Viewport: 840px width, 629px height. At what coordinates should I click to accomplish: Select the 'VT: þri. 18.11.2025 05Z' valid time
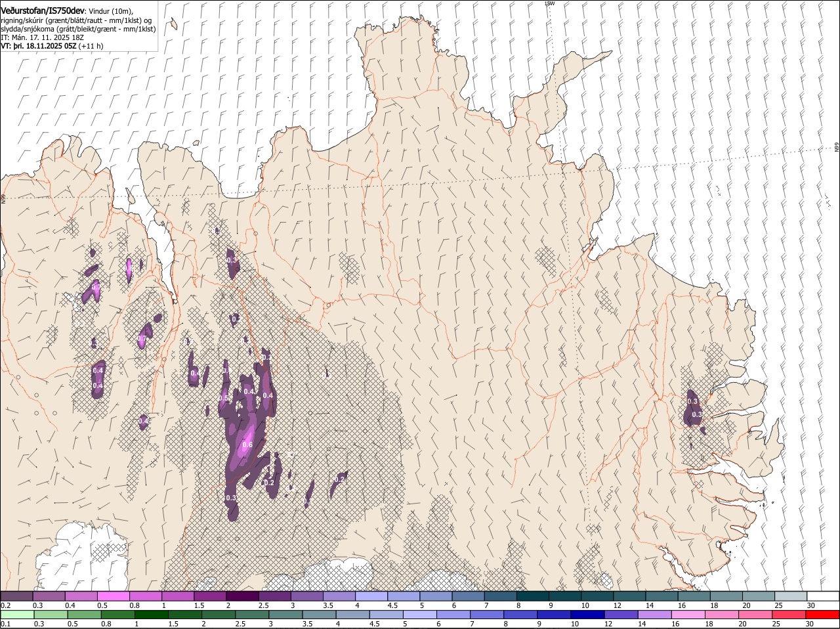38,47
